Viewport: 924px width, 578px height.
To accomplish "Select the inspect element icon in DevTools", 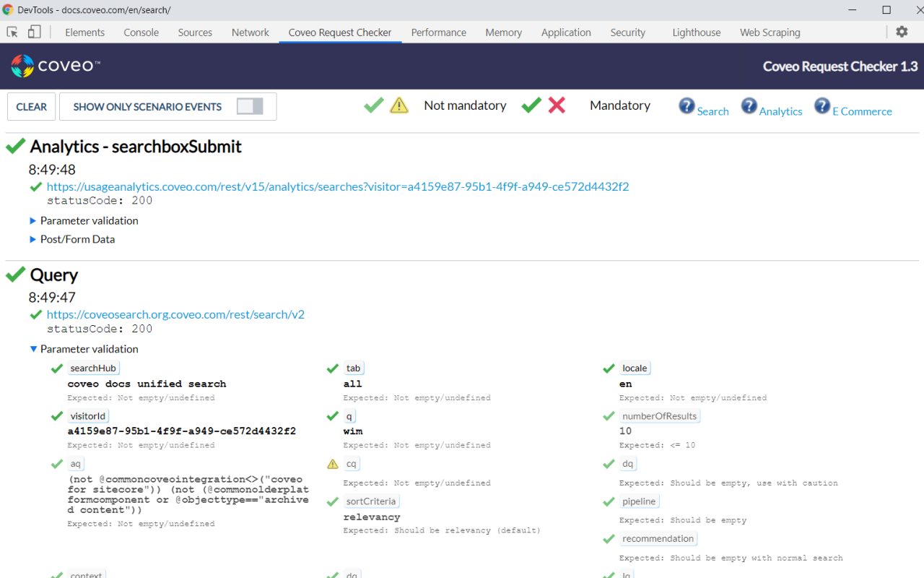I will tap(12, 32).
